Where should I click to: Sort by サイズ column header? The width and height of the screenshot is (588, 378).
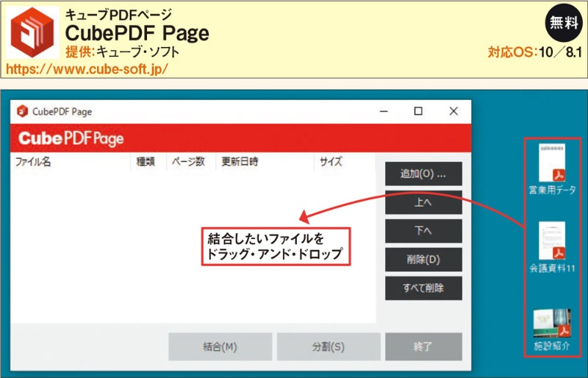[x=331, y=162]
